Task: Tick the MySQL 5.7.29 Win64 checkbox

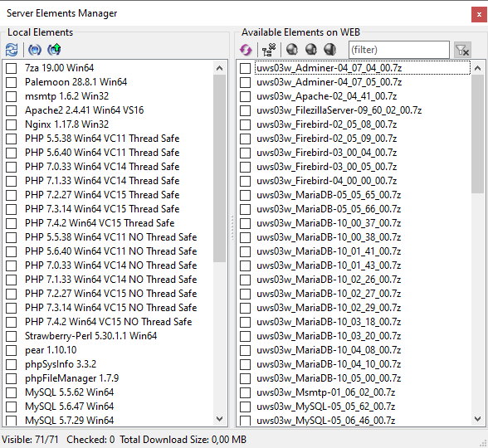Action: click(12, 421)
